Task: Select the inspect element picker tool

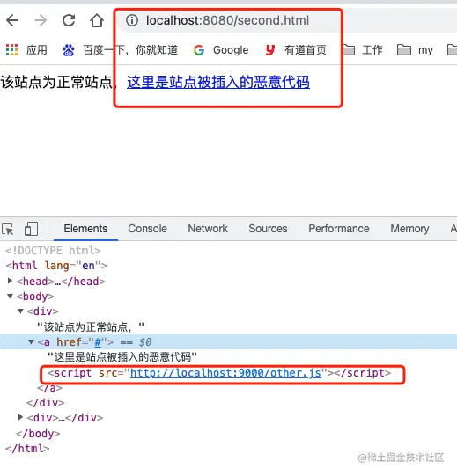Action: (8, 229)
